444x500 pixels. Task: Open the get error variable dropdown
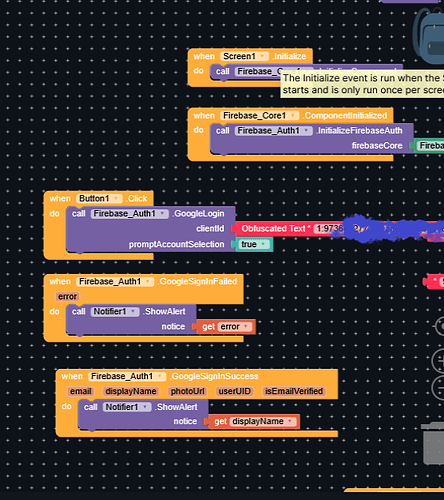[x=246, y=327]
